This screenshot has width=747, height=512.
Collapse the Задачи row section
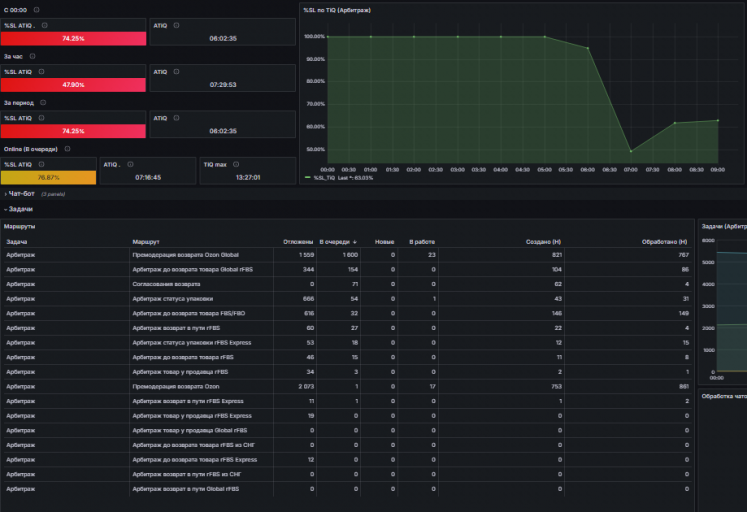coord(20,209)
